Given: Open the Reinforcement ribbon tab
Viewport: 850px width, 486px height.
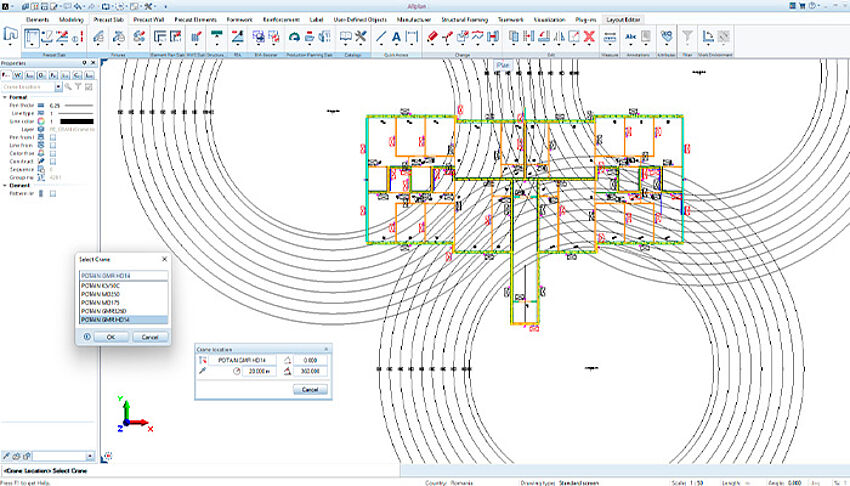Looking at the screenshot, I should pyautogui.click(x=280, y=19).
